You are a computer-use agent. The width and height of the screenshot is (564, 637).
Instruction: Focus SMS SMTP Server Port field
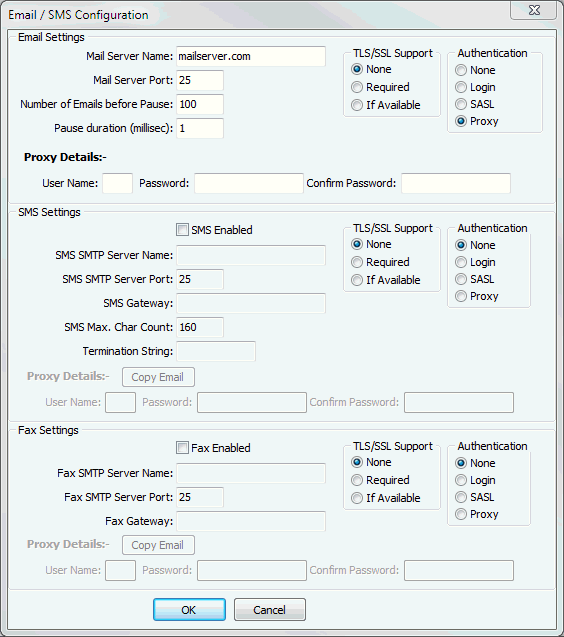click(200, 279)
